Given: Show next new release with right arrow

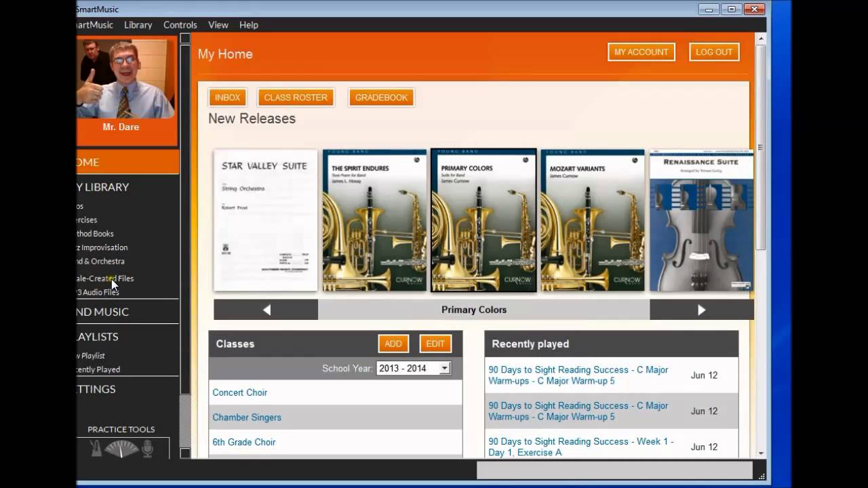Looking at the screenshot, I should [x=701, y=310].
